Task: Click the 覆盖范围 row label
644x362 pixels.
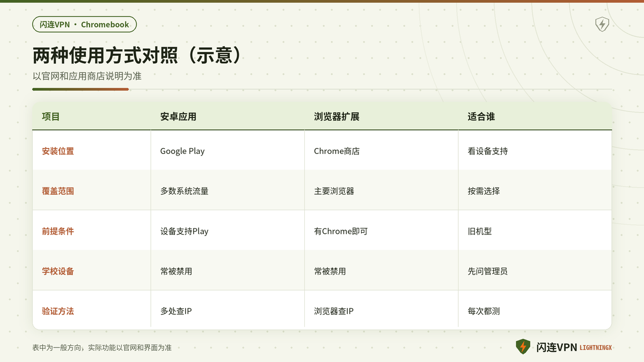Action: (58, 191)
